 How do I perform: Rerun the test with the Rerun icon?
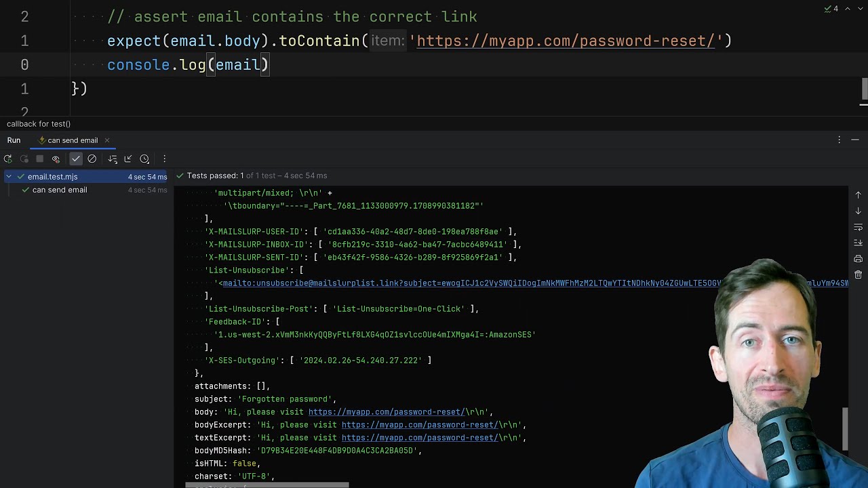click(x=7, y=159)
